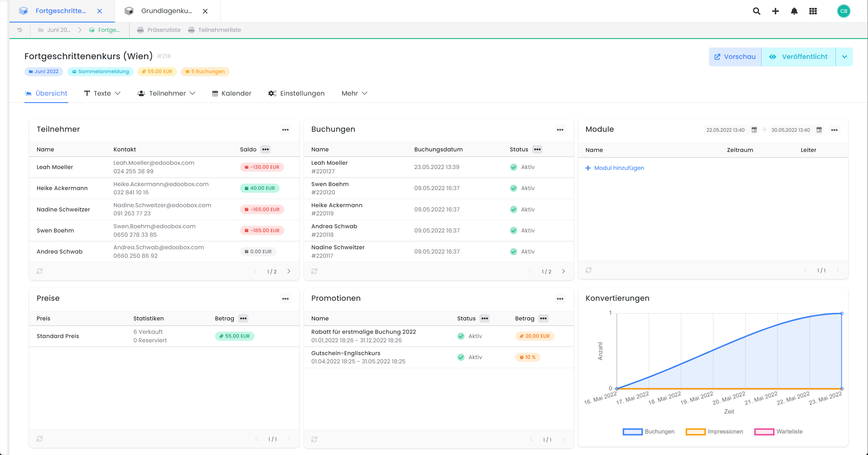
Task: Open the Module card options menu
Action: pos(834,130)
